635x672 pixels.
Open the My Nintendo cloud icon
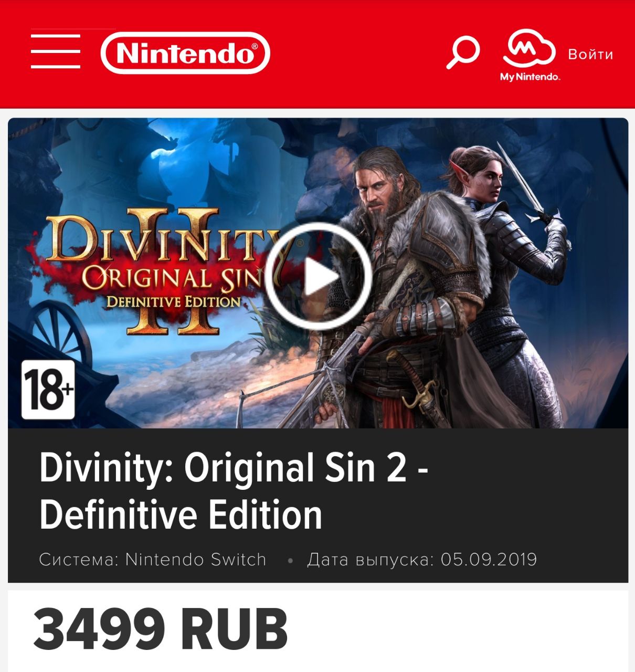pos(529,48)
